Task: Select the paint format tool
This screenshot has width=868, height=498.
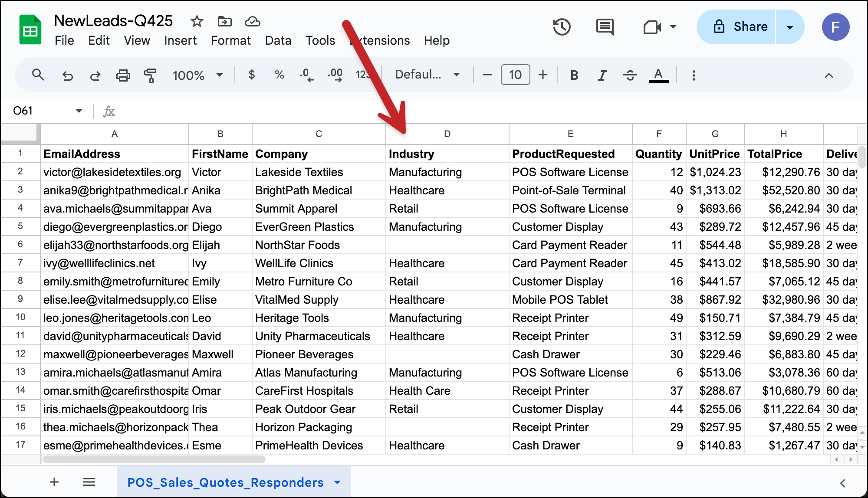Action: 150,75
